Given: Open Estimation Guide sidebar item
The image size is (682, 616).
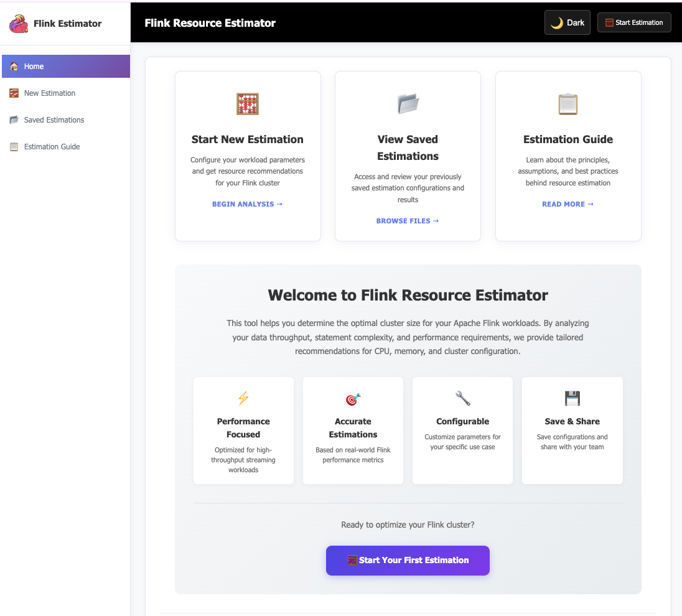Looking at the screenshot, I should 52,147.
